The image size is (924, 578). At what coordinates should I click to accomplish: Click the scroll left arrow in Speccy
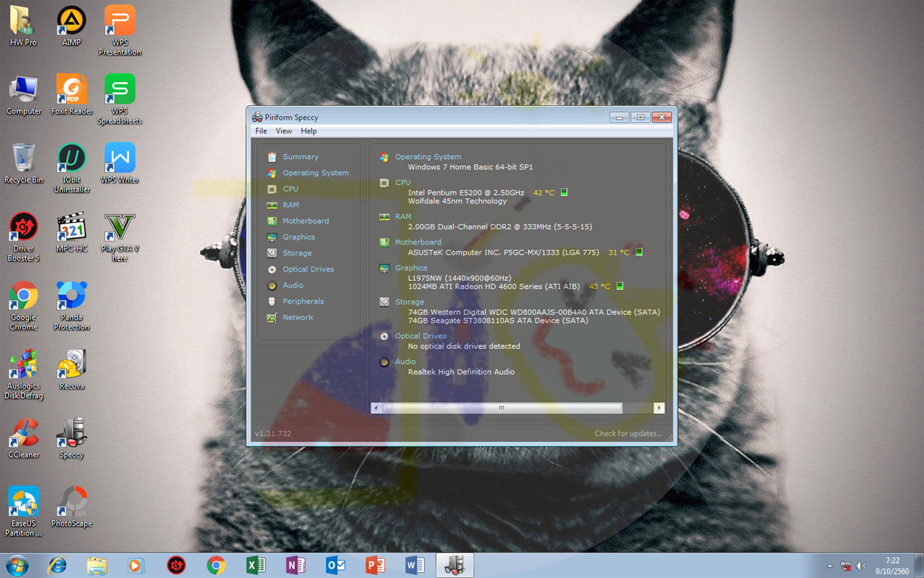click(x=376, y=408)
